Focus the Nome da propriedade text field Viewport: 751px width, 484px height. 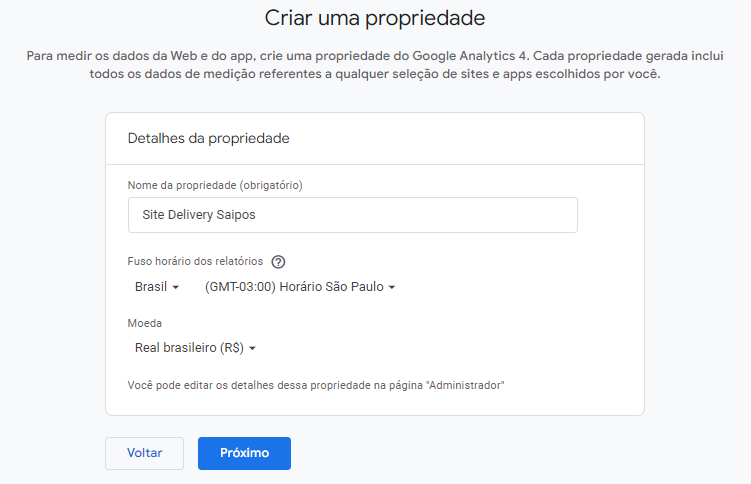(353, 215)
